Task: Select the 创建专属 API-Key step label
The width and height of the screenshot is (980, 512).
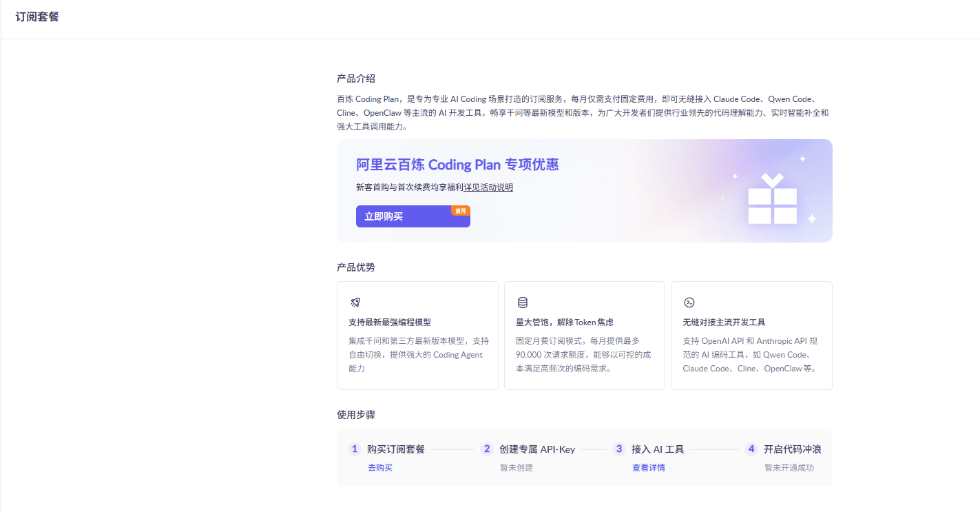Action: 537,449
